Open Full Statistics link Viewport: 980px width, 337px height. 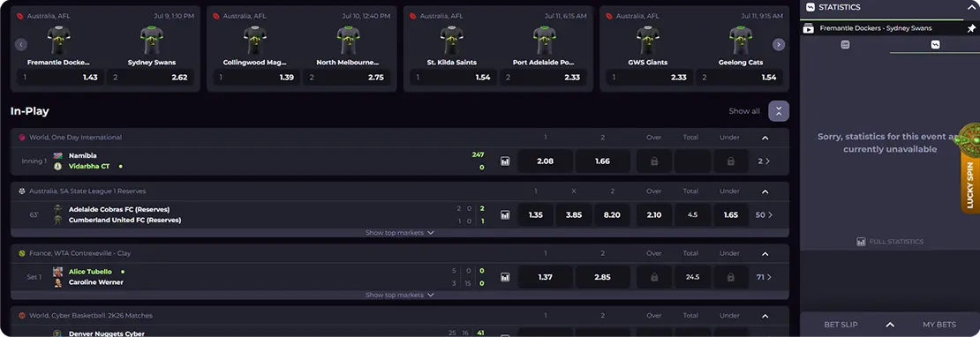[890, 242]
